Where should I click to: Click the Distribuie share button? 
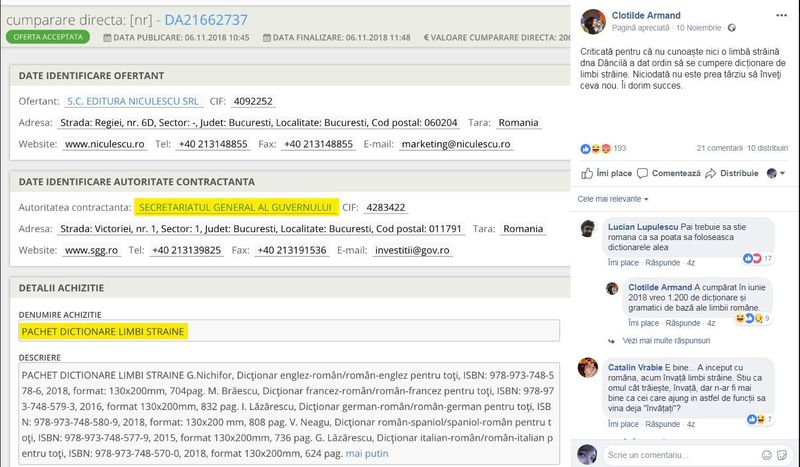coord(732,173)
